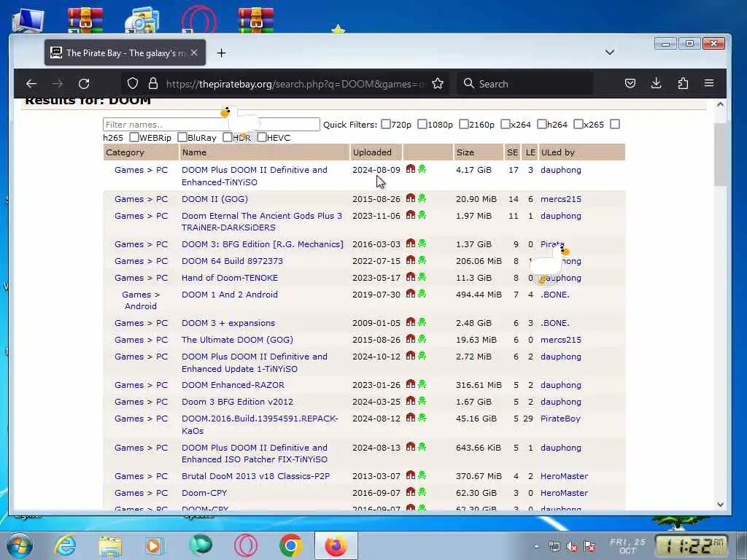Enable the 1080p quick filter
The image size is (747, 560).
point(422,124)
